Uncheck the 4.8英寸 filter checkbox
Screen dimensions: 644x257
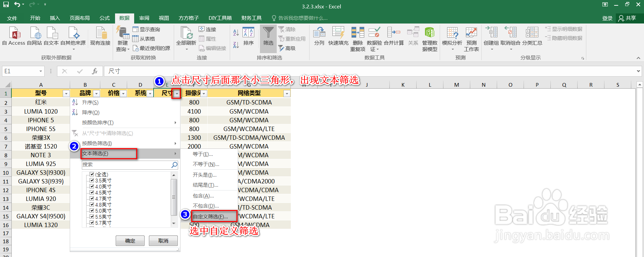[92, 205]
